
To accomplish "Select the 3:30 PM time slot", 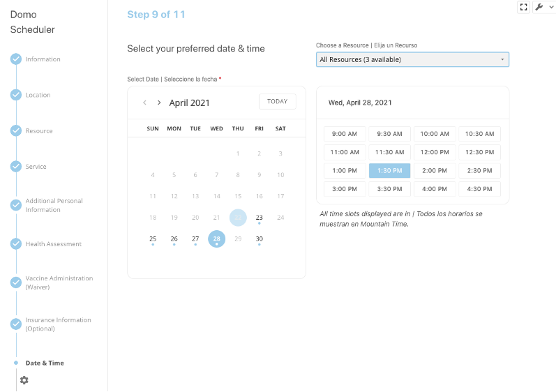I will pos(390,189).
